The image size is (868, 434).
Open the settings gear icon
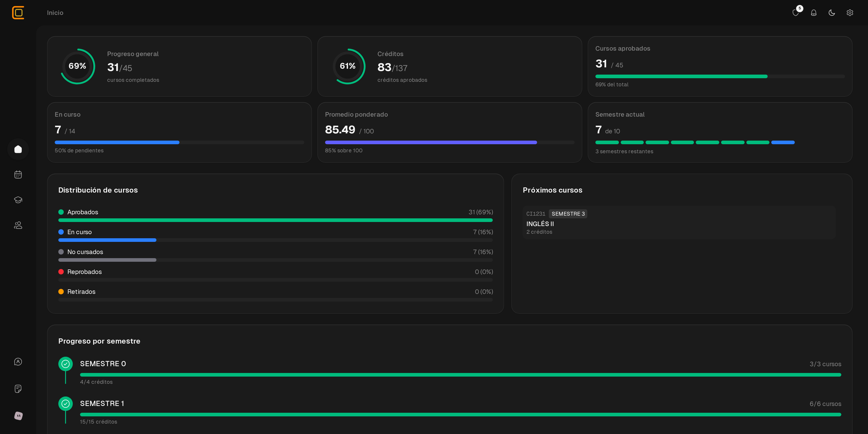850,13
